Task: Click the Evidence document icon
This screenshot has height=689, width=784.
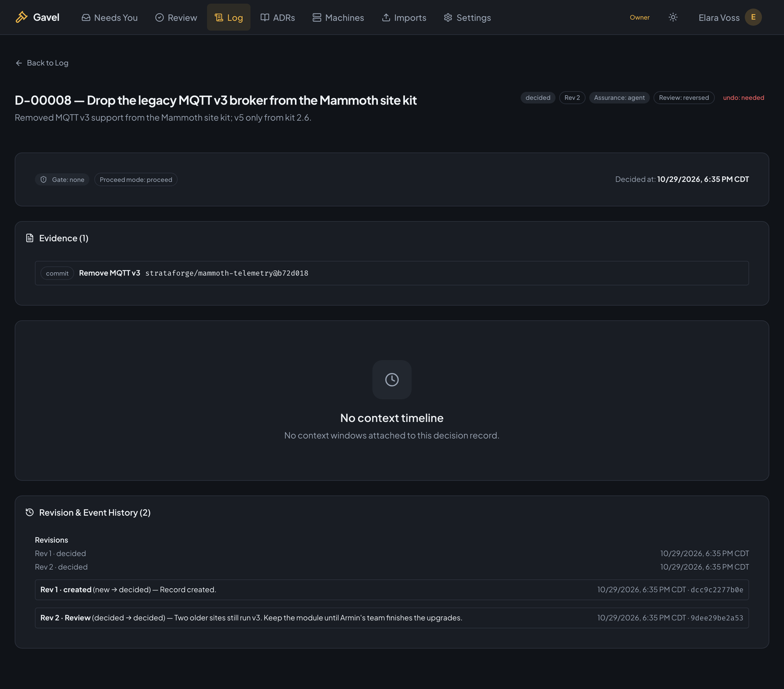Action: coord(30,238)
